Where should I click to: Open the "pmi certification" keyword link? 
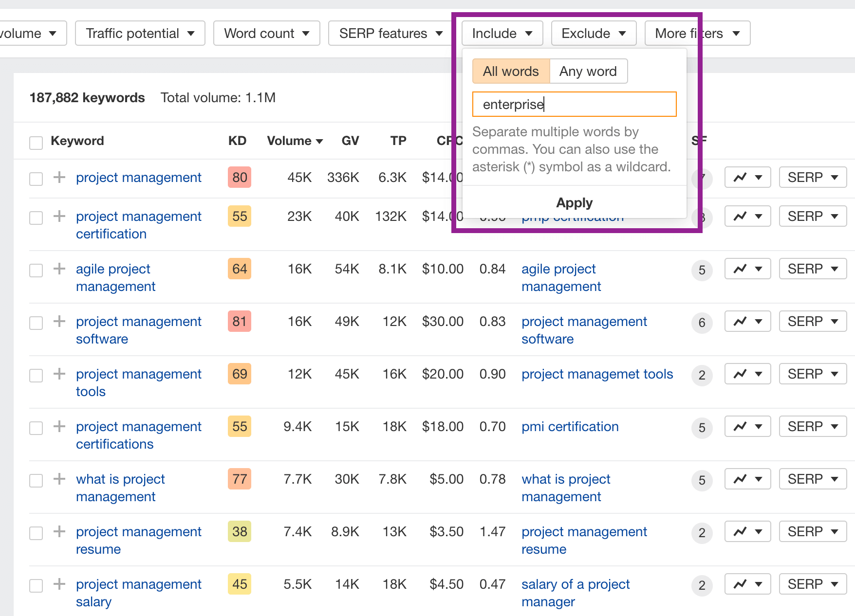click(570, 426)
